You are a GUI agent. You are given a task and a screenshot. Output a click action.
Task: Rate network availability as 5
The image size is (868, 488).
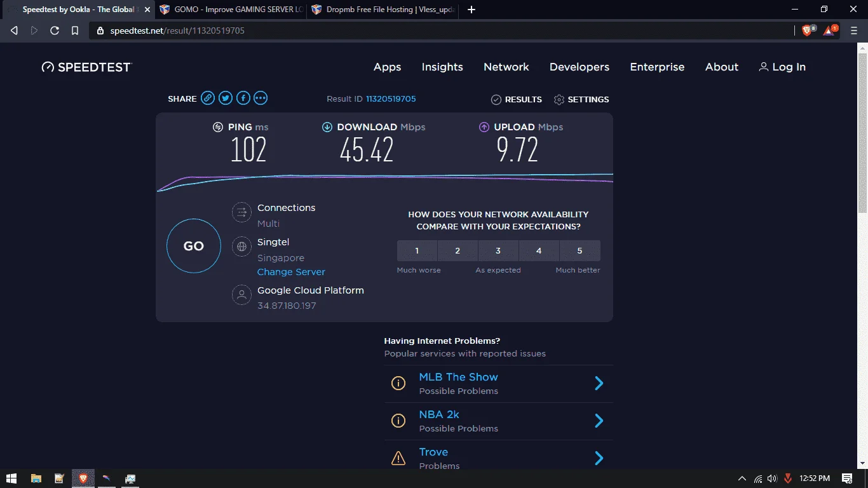click(580, 250)
